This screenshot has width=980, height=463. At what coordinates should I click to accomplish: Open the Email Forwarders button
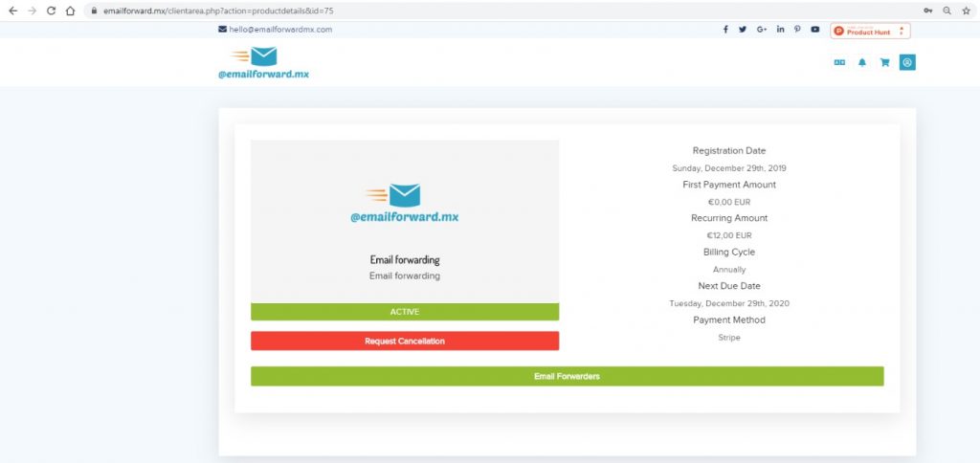coord(567,376)
